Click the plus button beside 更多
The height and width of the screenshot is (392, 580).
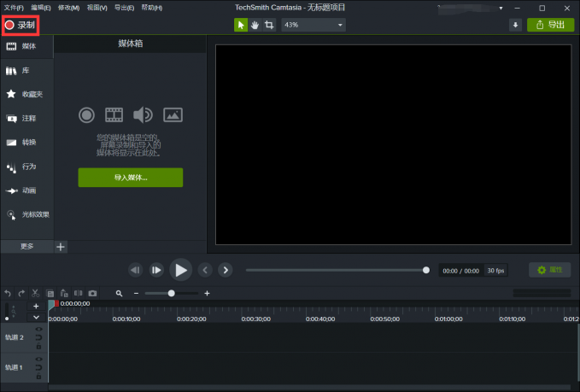pyautogui.click(x=61, y=247)
